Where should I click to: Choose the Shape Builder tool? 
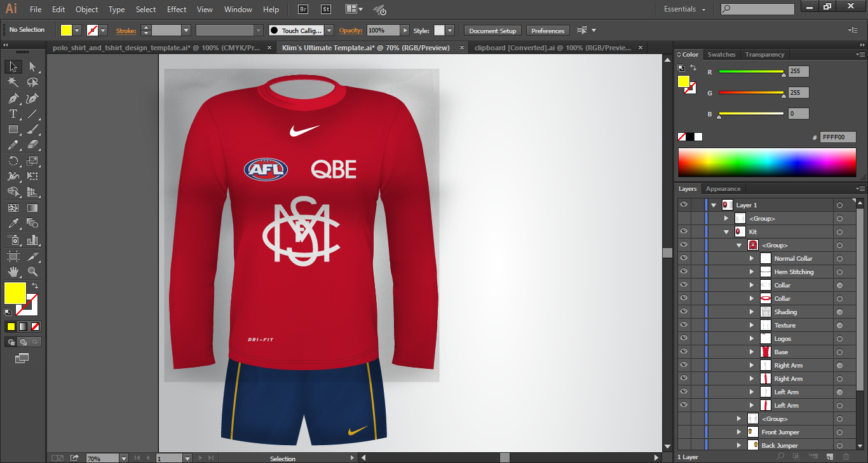(x=13, y=192)
